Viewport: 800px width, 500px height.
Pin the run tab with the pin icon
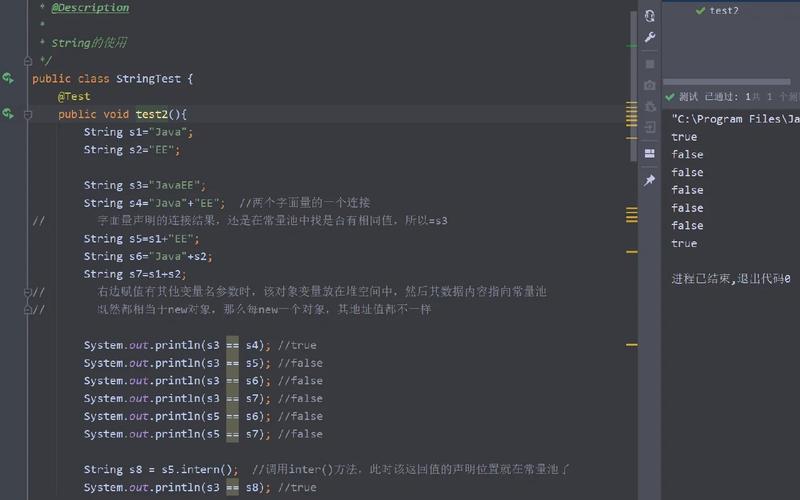(649, 180)
